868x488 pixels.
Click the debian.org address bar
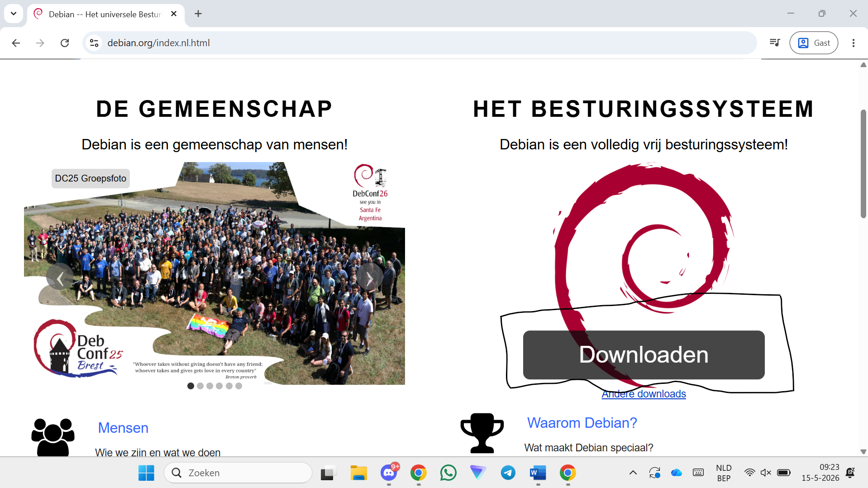point(420,43)
